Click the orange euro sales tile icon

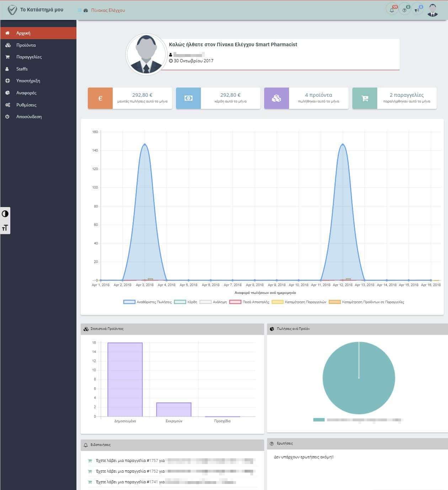[x=100, y=98]
